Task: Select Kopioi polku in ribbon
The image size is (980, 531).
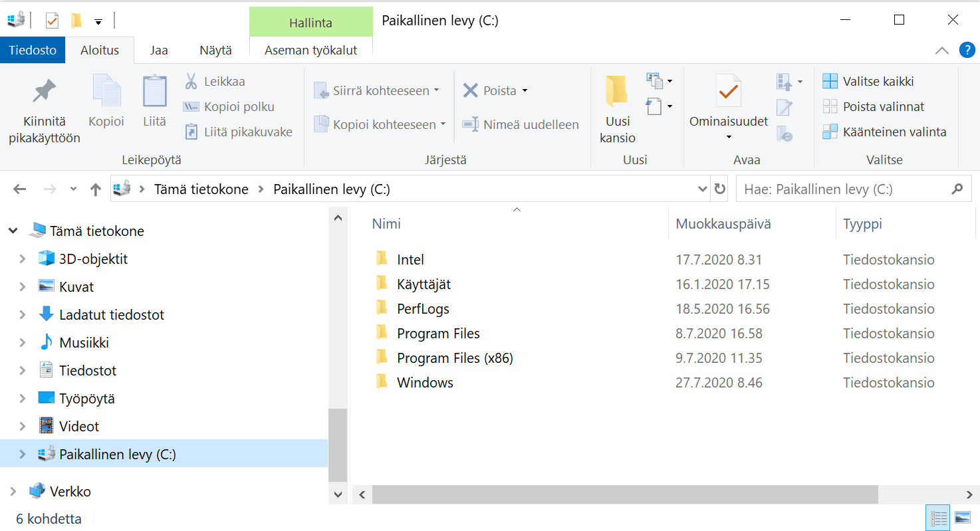Action: click(229, 107)
